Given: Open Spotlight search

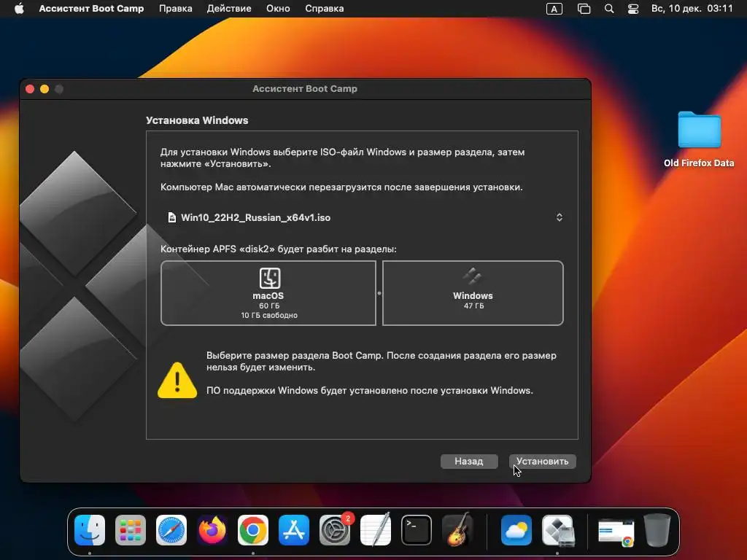Looking at the screenshot, I should [x=609, y=9].
